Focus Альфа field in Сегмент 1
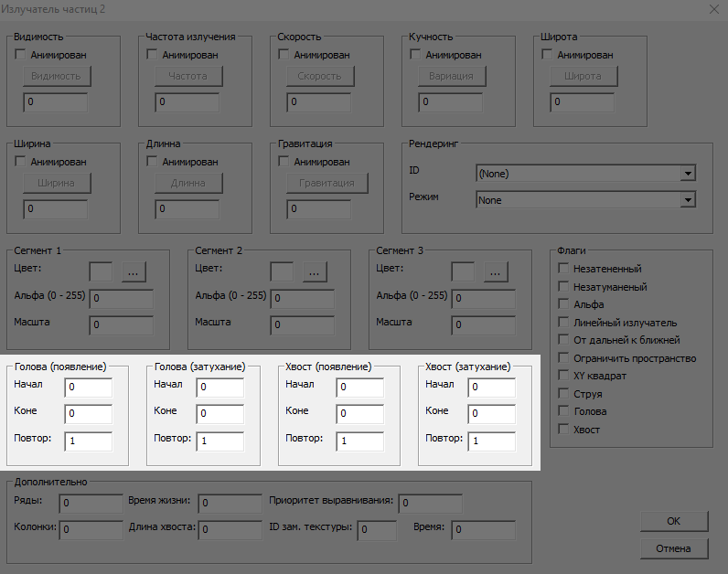The width and height of the screenshot is (728, 574). [x=121, y=299]
